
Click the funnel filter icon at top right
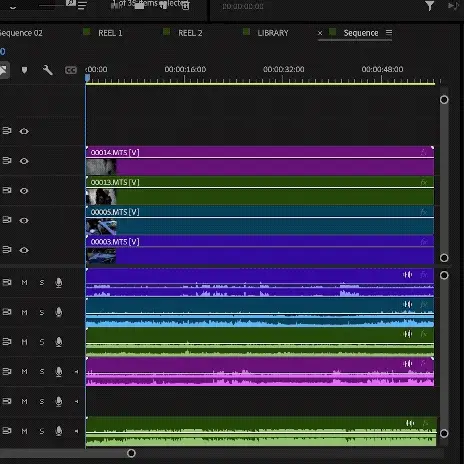(x=429, y=6)
